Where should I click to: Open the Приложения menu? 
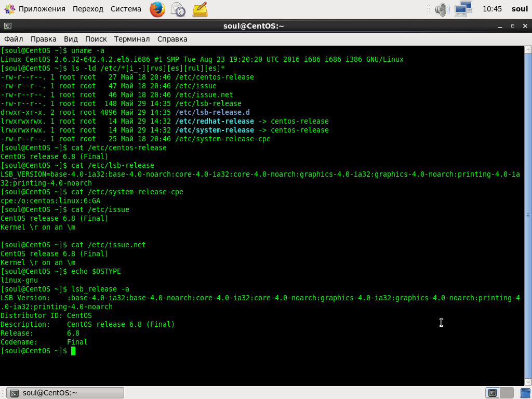pos(42,9)
